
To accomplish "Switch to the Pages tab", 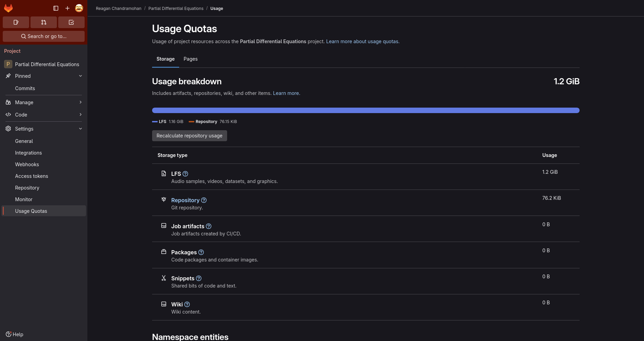I will tap(190, 59).
